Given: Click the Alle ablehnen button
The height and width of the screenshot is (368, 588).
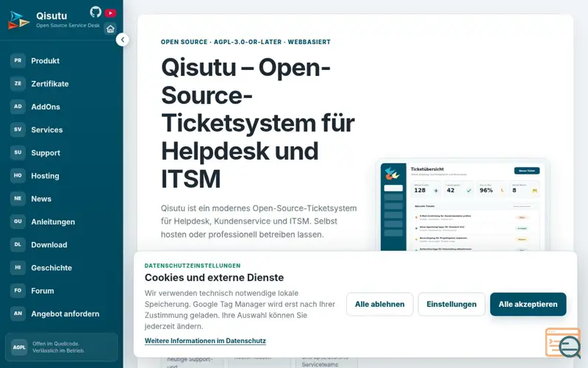Looking at the screenshot, I should click(x=379, y=304).
